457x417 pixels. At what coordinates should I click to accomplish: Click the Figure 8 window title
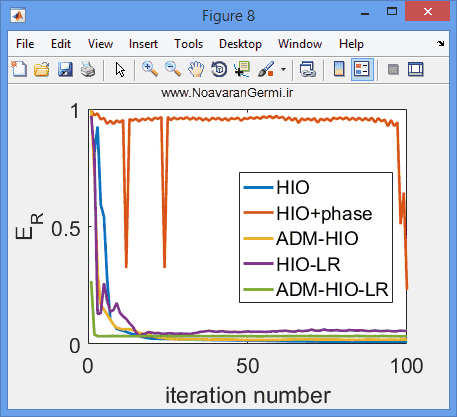click(228, 16)
